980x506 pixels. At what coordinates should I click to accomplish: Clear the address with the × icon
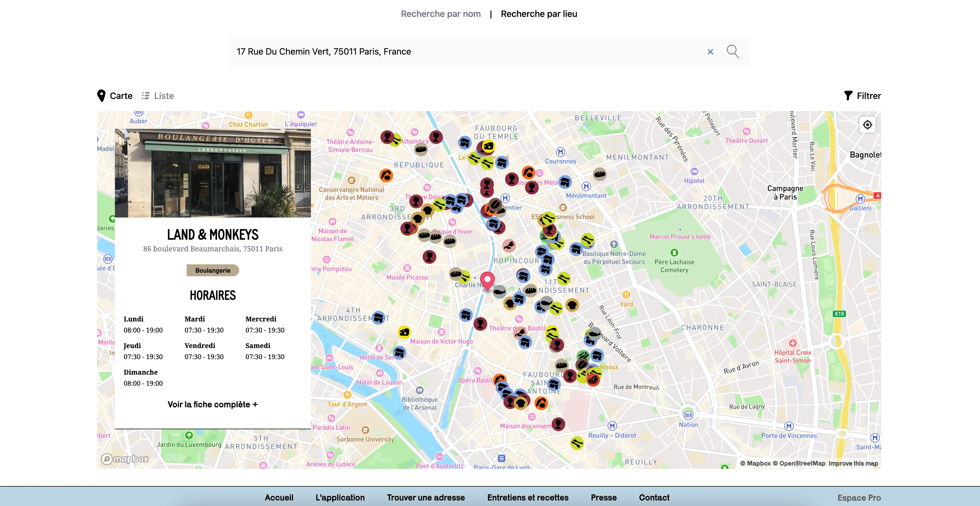(710, 52)
